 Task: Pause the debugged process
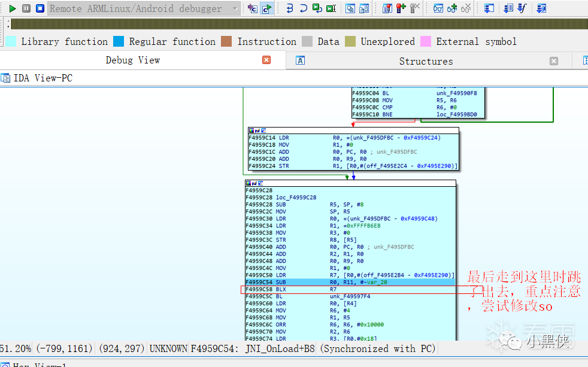(x=26, y=8)
